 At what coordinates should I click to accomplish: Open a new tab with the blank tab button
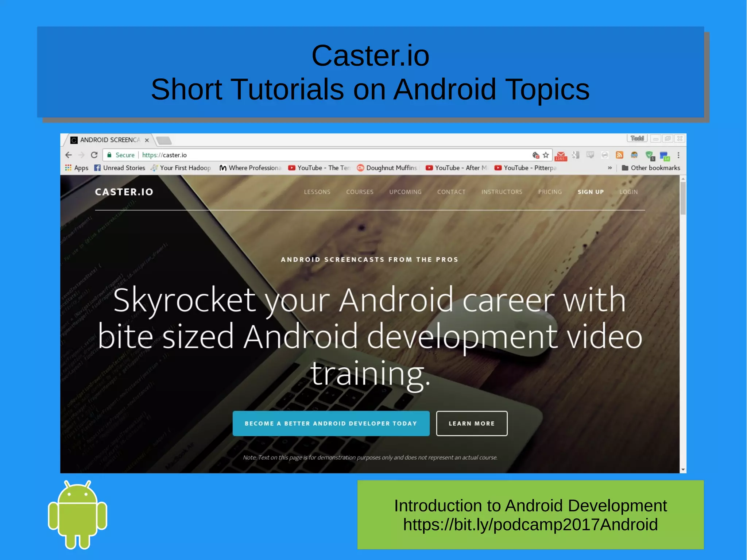(x=164, y=140)
